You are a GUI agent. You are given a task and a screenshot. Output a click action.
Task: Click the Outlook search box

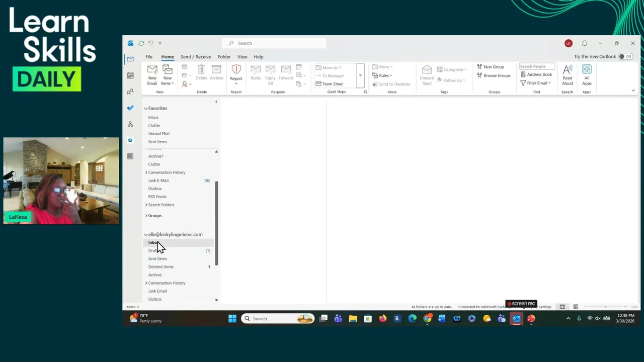274,43
